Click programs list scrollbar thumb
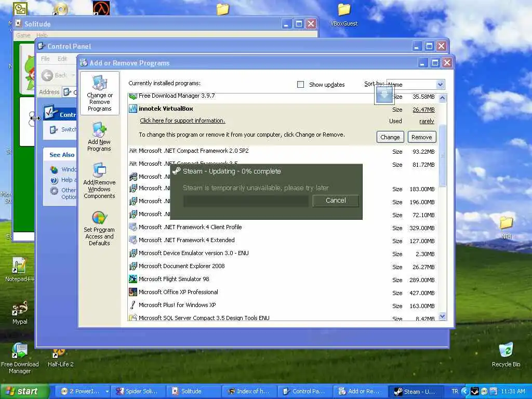Screen dimensions: 532x399 (x=442, y=156)
